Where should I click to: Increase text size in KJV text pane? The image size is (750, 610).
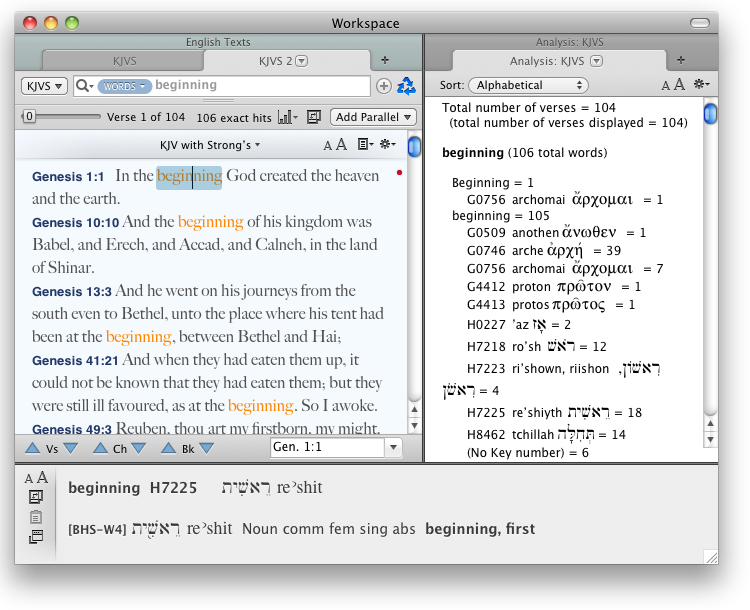(x=342, y=145)
